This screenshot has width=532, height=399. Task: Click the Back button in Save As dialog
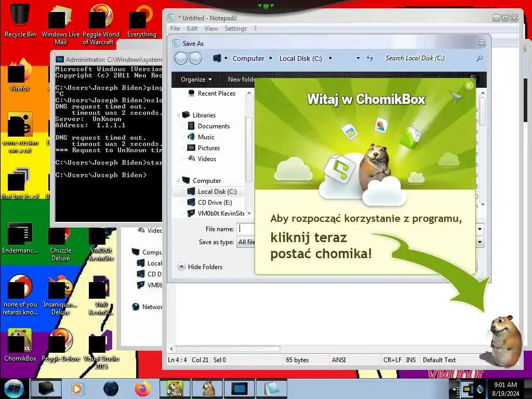pyautogui.click(x=181, y=58)
